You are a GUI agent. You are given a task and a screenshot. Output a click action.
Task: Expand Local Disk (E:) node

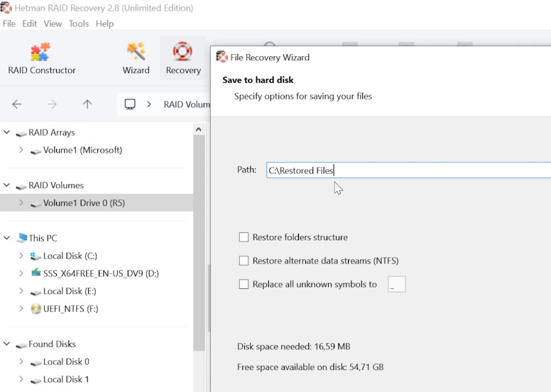pos(21,290)
